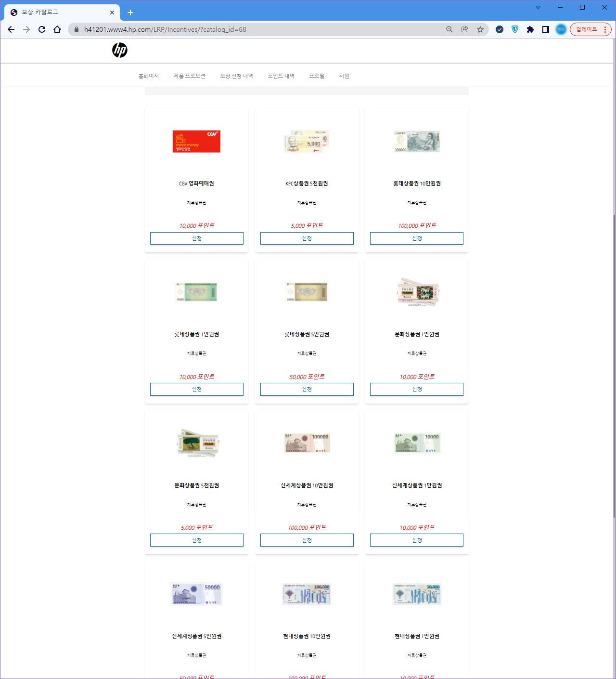
Task: Open the 현대상품권 1만원권 voucher image
Action: (x=417, y=594)
